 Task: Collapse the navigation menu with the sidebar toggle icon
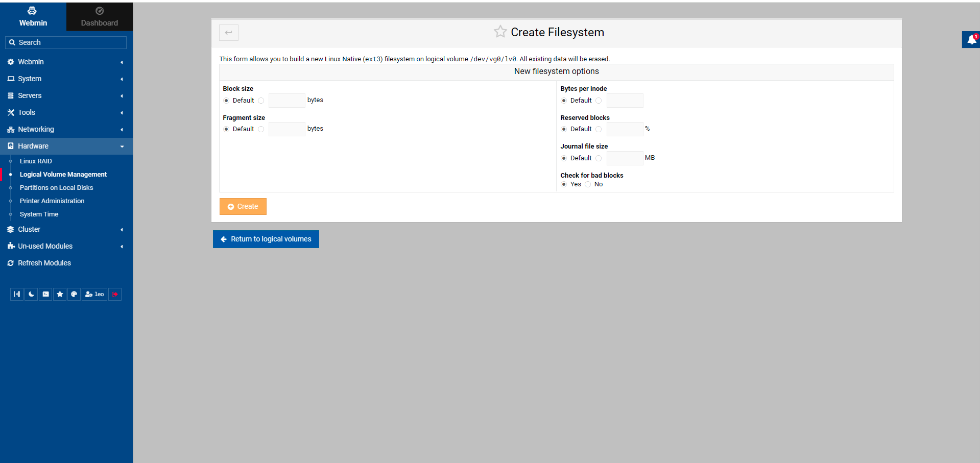click(x=17, y=294)
